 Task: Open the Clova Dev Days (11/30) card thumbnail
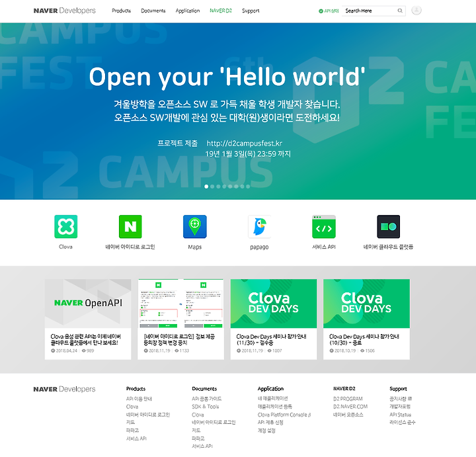click(x=274, y=304)
